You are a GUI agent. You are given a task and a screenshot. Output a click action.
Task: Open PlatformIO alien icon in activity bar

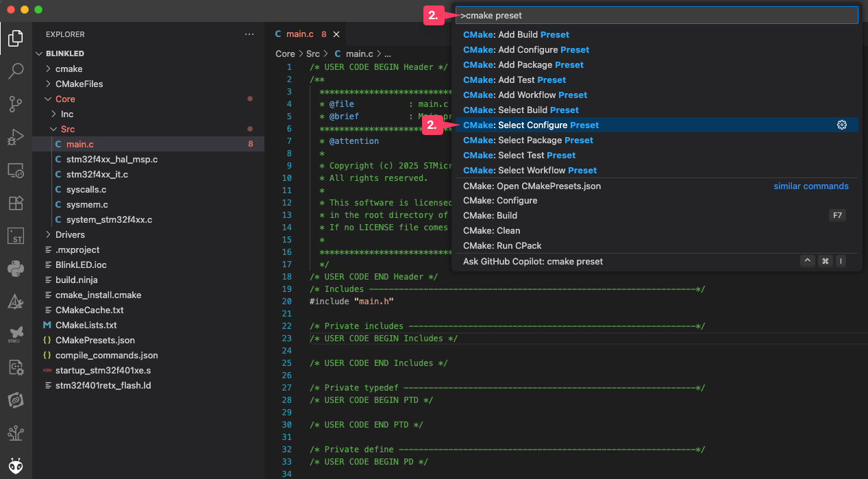pos(16,466)
